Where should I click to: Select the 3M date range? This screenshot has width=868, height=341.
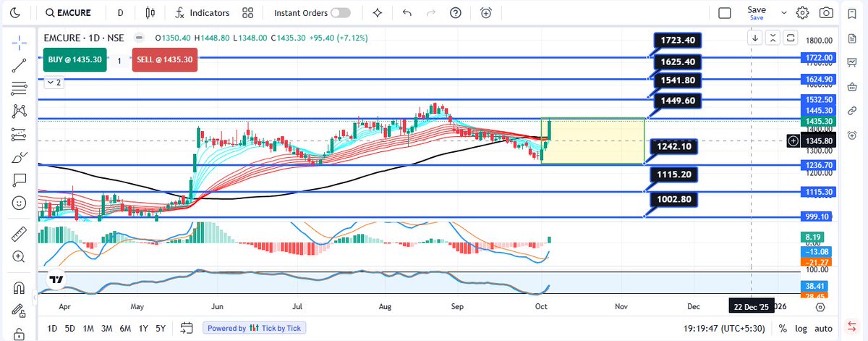click(106, 328)
